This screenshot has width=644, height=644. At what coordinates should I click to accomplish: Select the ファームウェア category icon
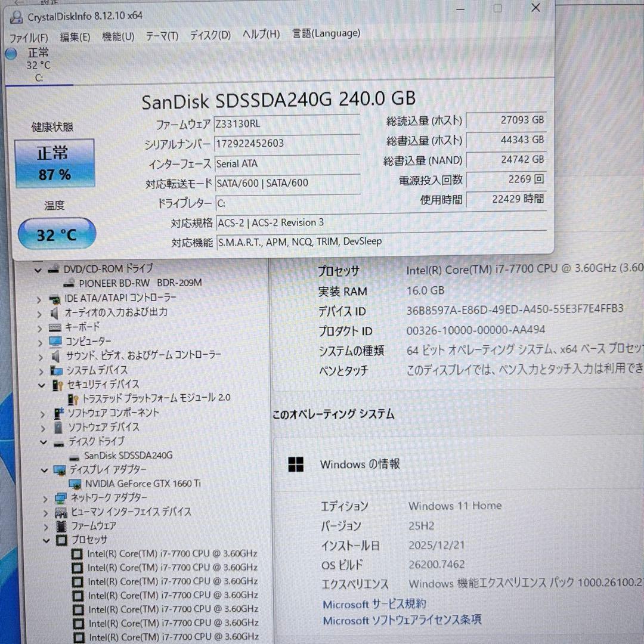[60, 526]
